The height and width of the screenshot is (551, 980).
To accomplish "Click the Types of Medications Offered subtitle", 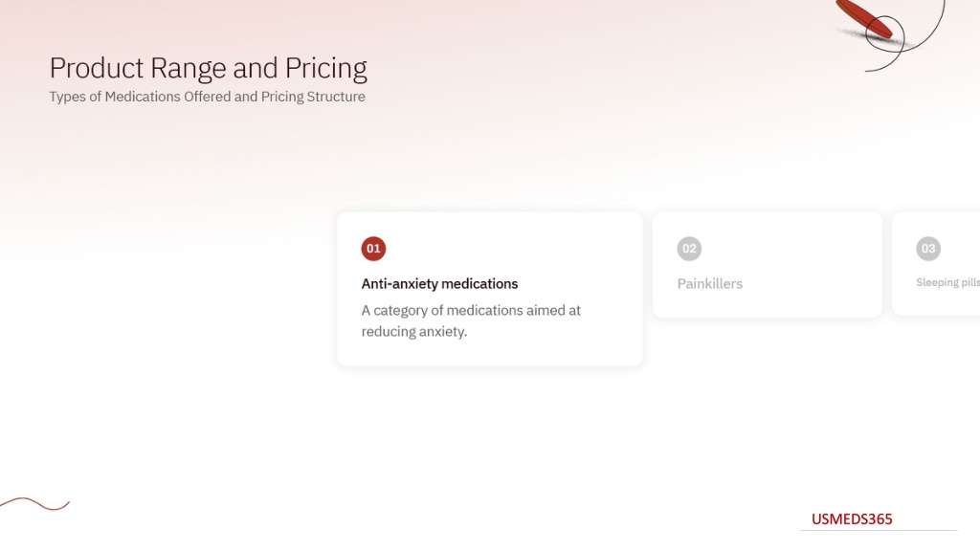I will 207,97.
